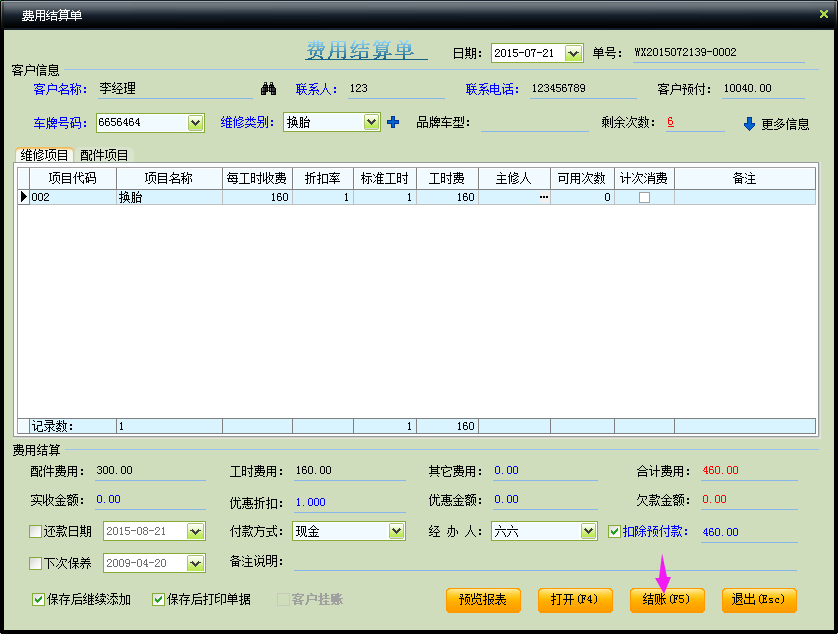Click the 主修人 column header
Screen dimensions: 838x634
514,179
